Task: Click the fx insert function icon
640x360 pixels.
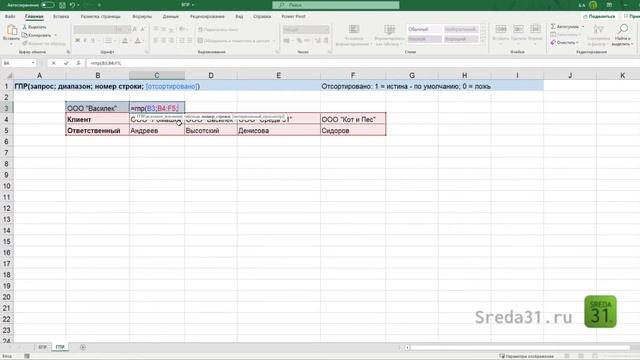Action: pyautogui.click(x=78, y=63)
